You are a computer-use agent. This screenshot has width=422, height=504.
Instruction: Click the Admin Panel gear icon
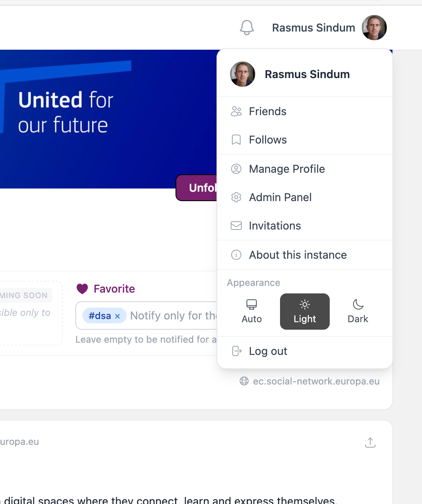click(236, 197)
